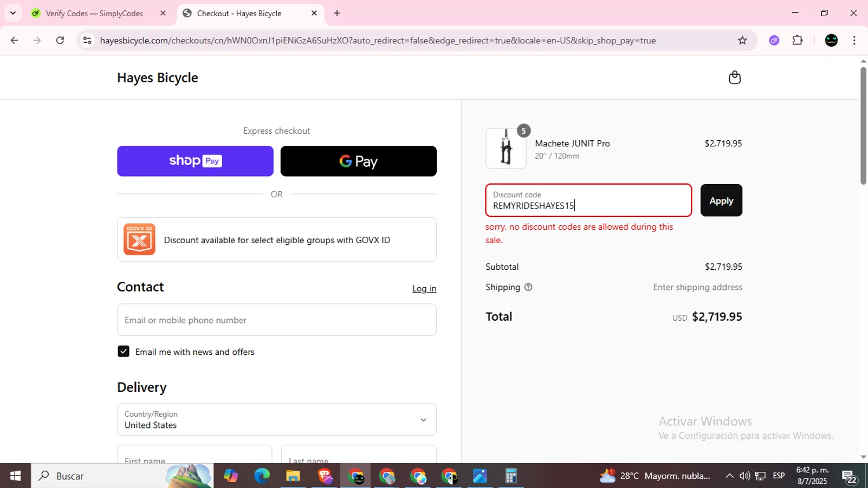Open the network tray icon
This screenshot has height=488, width=868.
click(760, 476)
